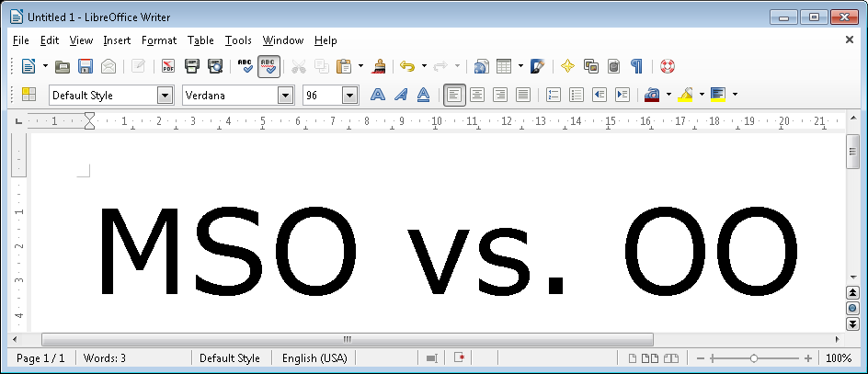Create a new document with the New icon

click(x=29, y=66)
